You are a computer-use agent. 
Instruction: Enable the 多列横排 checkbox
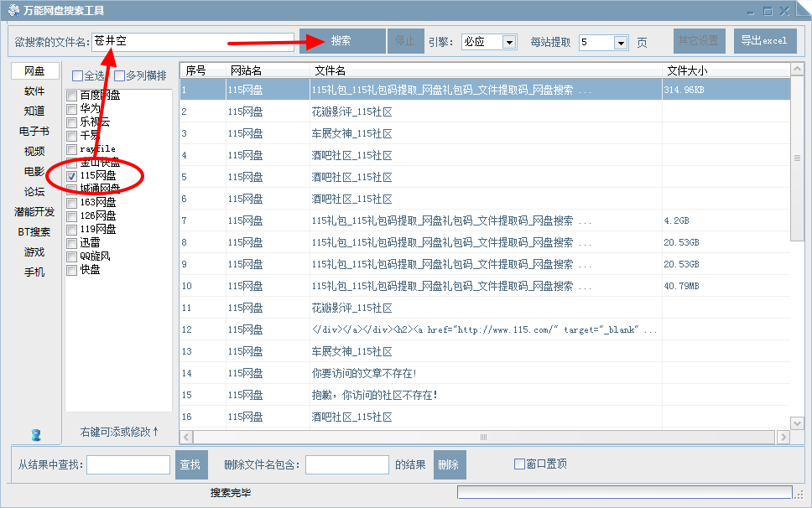pyautogui.click(x=120, y=76)
